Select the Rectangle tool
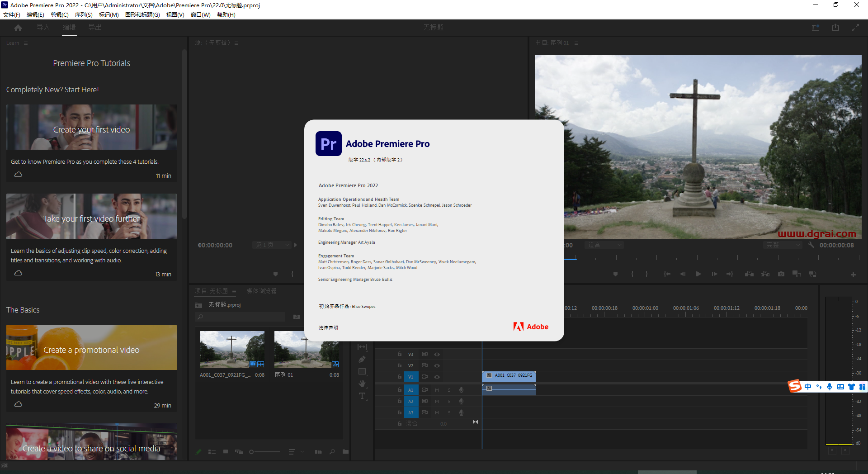The height and width of the screenshot is (474, 868). (362, 371)
